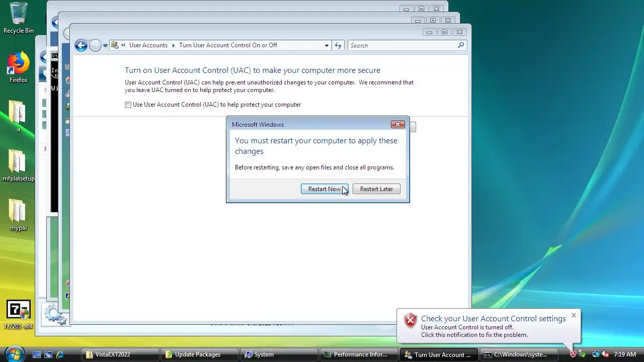644x362 pixels.
Task: Open the recent pages dropdown beside the Forward button
Action: tap(105, 45)
